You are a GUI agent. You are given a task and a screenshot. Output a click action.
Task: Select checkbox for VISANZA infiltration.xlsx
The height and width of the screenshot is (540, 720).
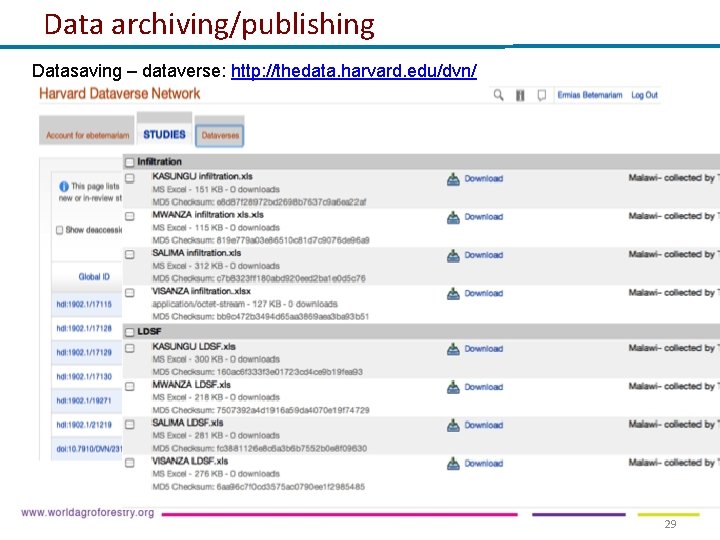tap(130, 292)
